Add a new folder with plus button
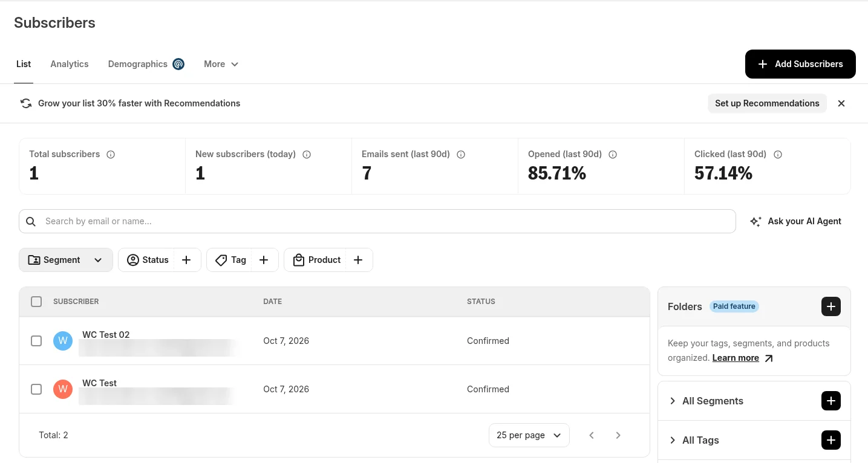868x463 pixels. click(831, 306)
